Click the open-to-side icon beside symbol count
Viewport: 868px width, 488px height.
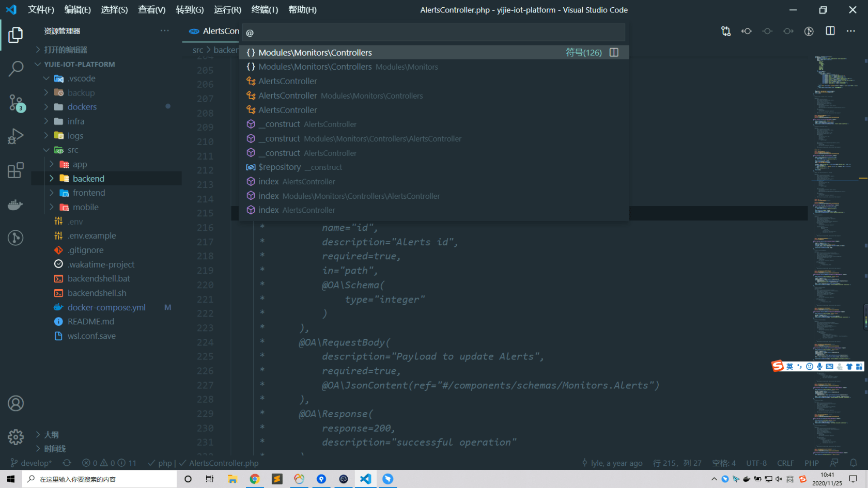[614, 52]
